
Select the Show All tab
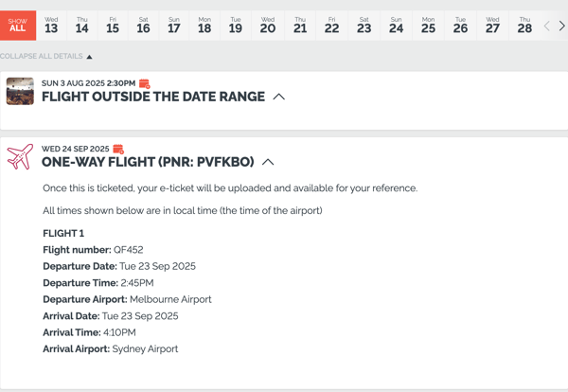click(x=18, y=26)
